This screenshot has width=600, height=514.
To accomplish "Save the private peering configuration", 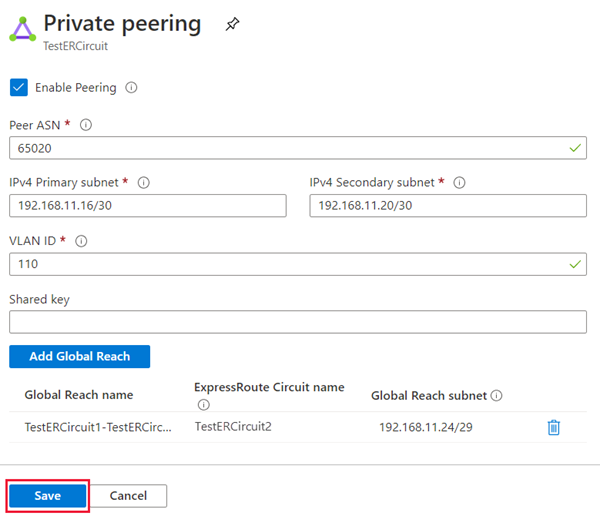I will (x=48, y=496).
